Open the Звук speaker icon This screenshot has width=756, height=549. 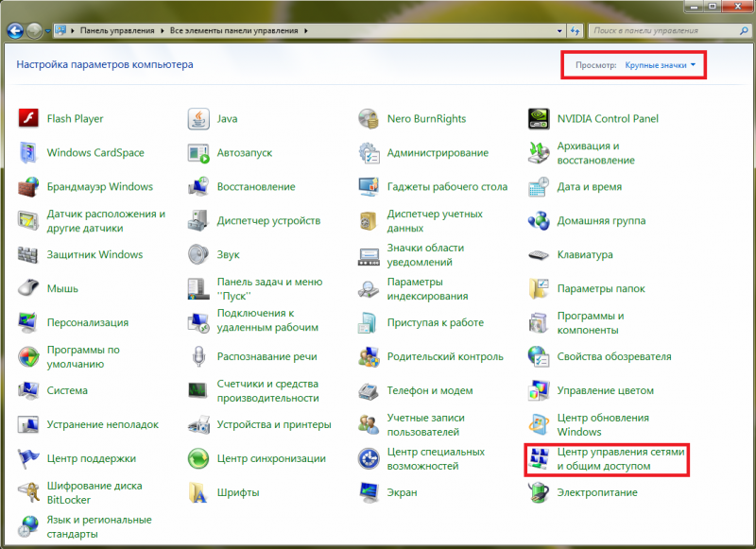coord(198,254)
